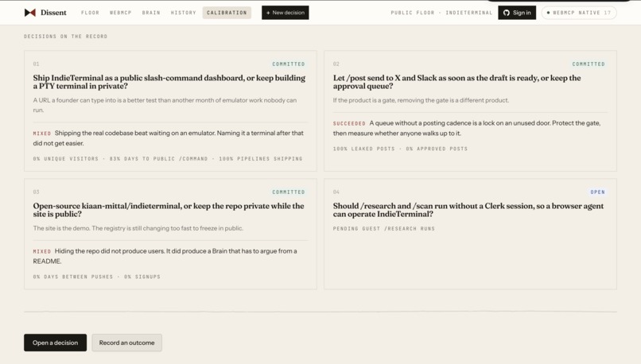Select the Calibration tab
The height and width of the screenshot is (364, 641).
[227, 13]
